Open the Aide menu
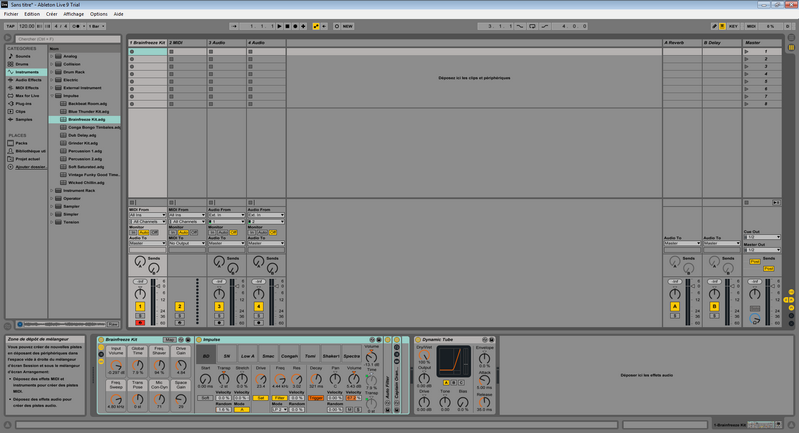Image resolution: width=799 pixels, height=433 pixels. [118, 14]
